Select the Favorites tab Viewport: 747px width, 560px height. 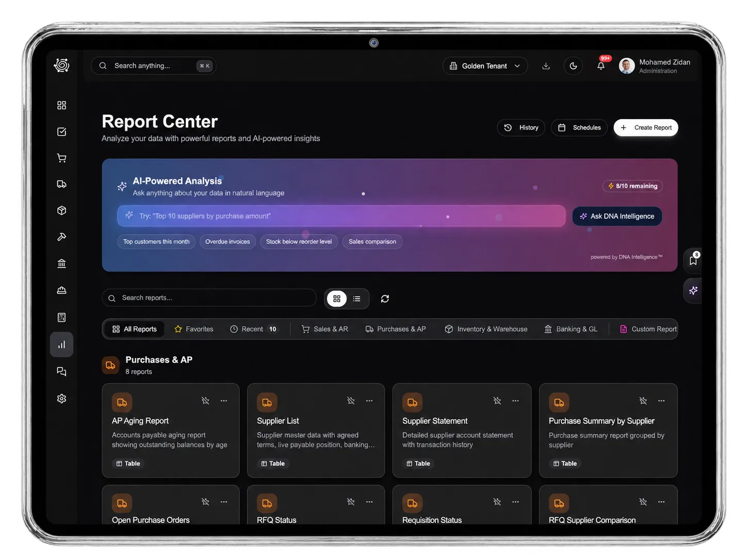194,329
